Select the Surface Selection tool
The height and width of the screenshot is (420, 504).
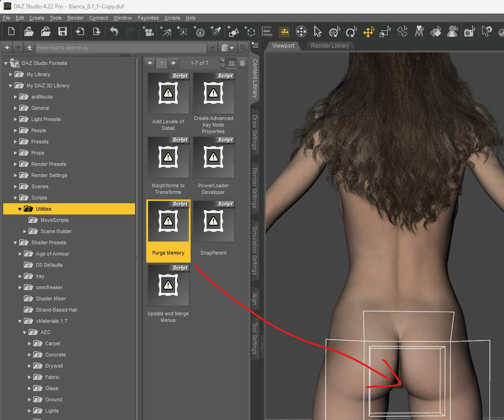pyautogui.click(x=436, y=31)
